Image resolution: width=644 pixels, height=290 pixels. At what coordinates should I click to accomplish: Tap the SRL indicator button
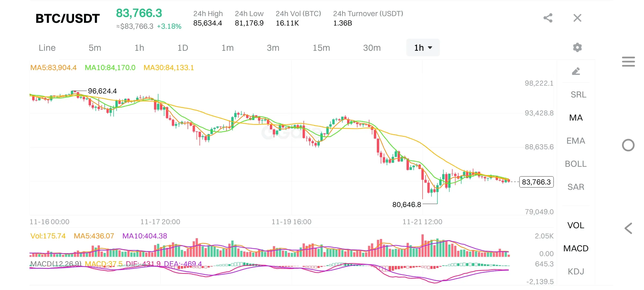pyautogui.click(x=578, y=95)
